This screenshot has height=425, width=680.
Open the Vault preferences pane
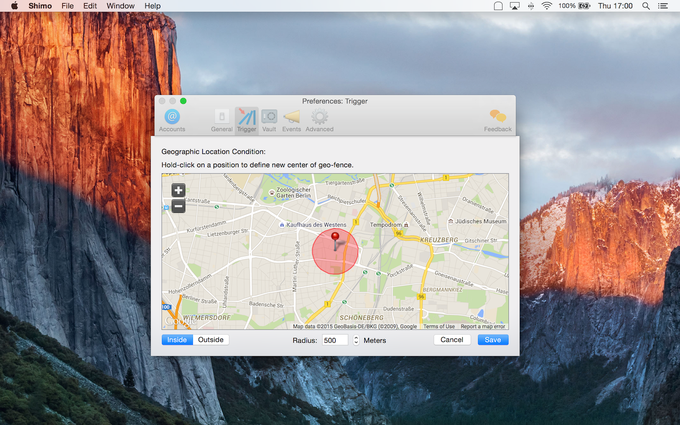pos(269,120)
